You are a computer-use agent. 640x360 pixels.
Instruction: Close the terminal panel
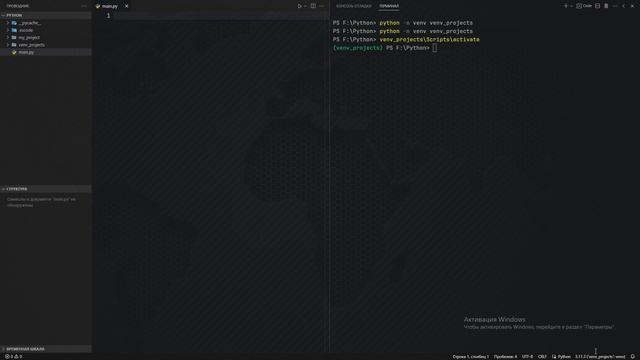click(x=632, y=6)
